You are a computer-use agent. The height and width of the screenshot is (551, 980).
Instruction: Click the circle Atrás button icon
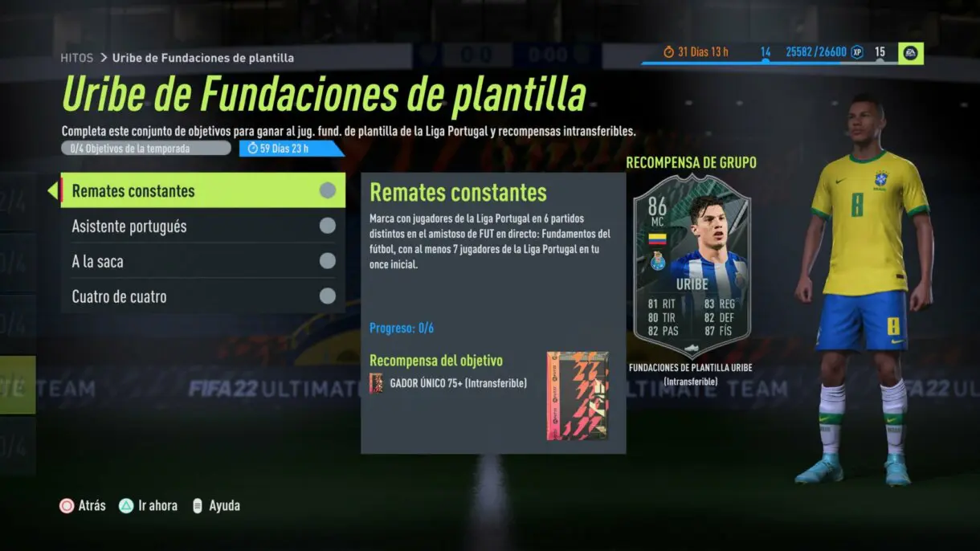67,506
